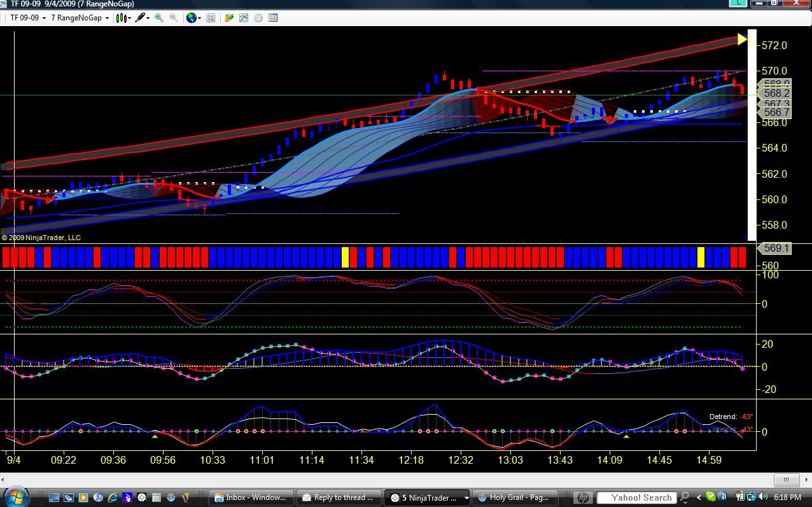Screen dimensions: 812x507
Task: Click the 568.2 price marker label
Action: [776, 93]
